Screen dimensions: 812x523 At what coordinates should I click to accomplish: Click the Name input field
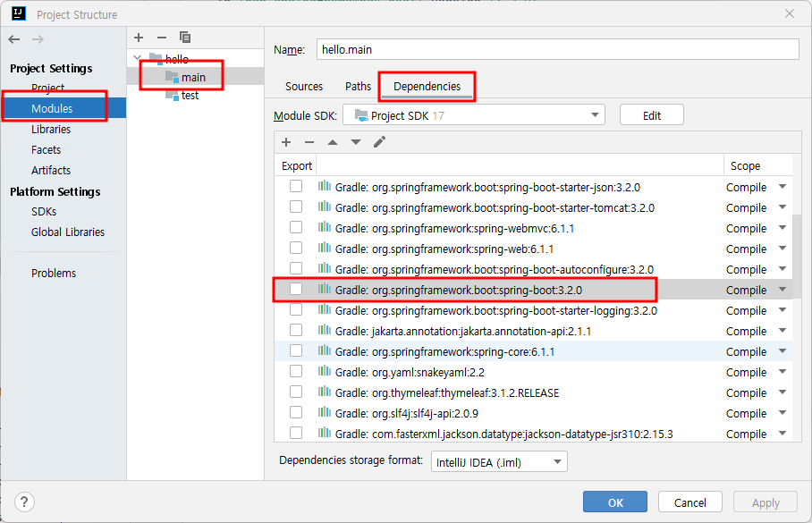coord(558,50)
